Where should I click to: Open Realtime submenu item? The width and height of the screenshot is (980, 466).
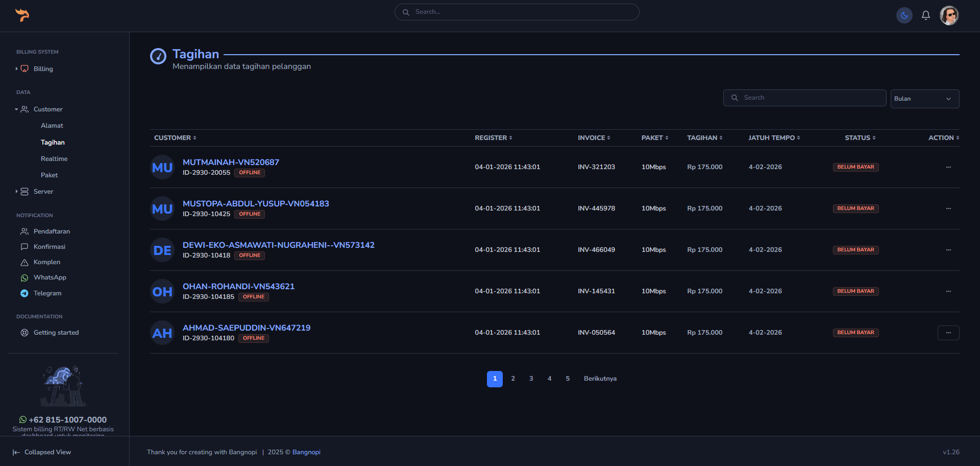click(x=54, y=159)
